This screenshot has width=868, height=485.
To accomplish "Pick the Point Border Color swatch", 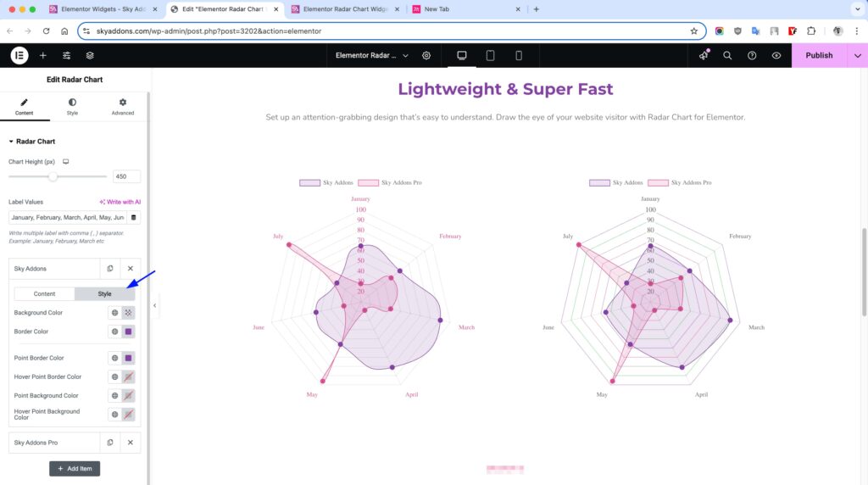I will coord(129,358).
